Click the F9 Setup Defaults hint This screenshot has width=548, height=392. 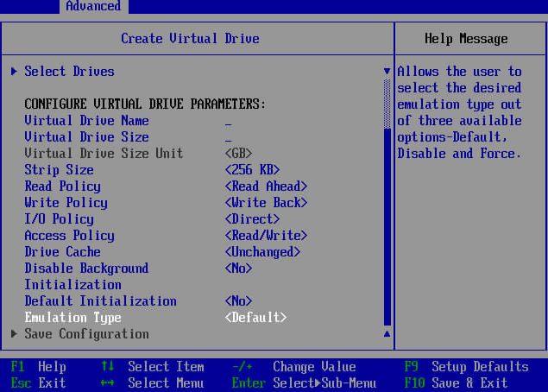click(x=467, y=366)
